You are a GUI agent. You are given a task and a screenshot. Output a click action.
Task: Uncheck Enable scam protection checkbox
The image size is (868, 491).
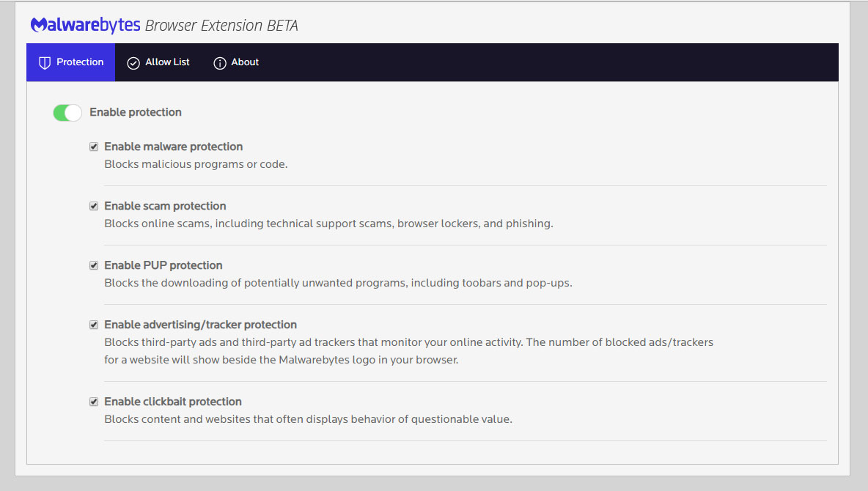pos(94,206)
